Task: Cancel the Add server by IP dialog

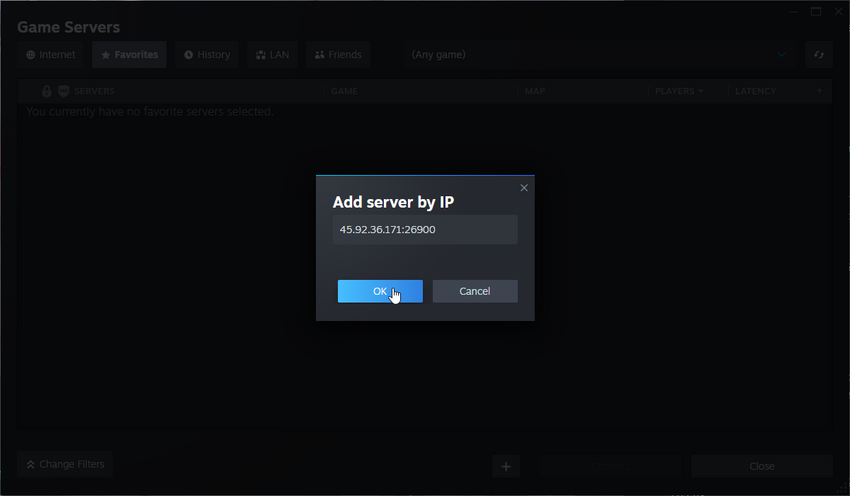Action: tap(475, 291)
